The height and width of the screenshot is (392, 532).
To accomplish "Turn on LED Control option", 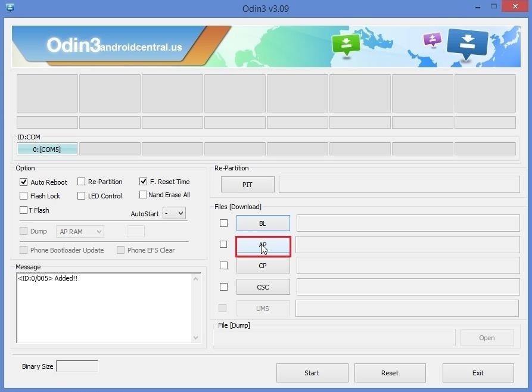I will [81, 196].
